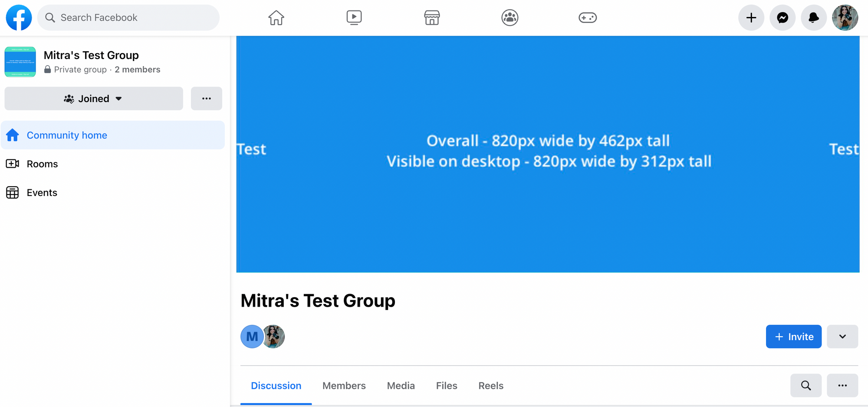This screenshot has width=868, height=407.
Task: Open the three-dot menu beside Joined
Action: coord(207,99)
